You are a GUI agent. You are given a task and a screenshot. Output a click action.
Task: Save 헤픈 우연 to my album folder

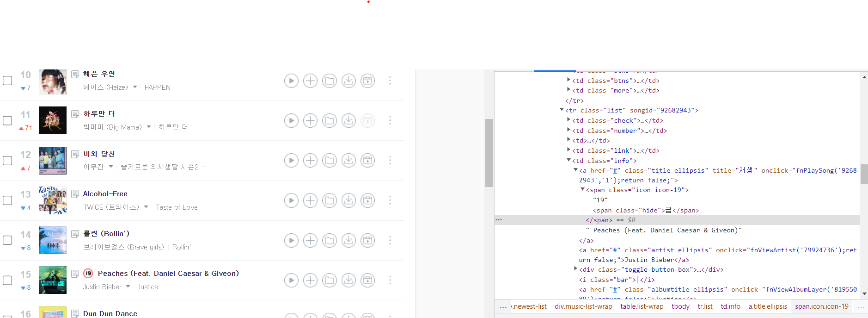(330, 81)
